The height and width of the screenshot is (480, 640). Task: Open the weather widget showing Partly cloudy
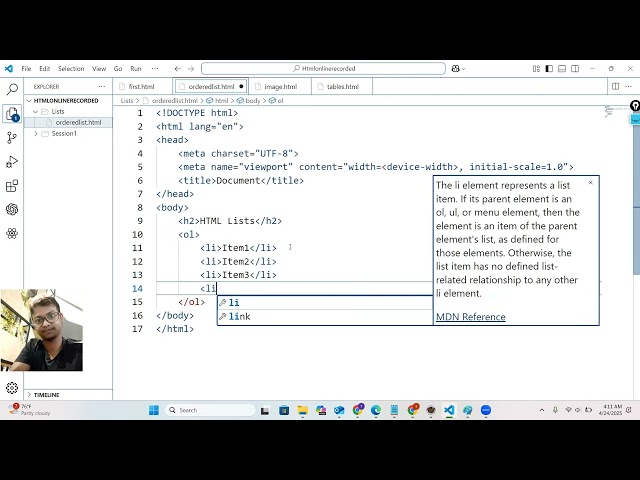[29, 410]
